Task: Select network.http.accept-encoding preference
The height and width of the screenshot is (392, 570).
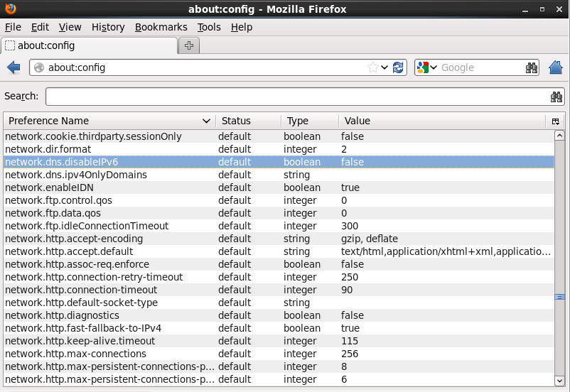Action: pyautogui.click(x=279, y=239)
